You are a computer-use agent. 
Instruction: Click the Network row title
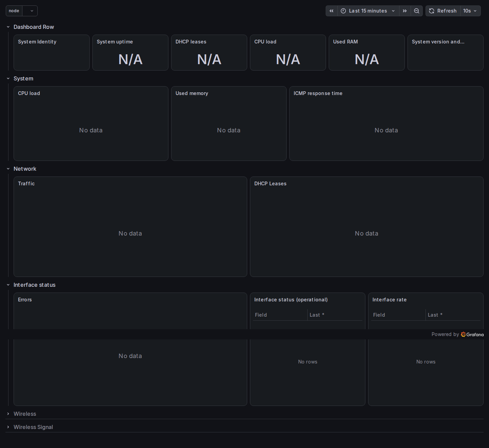point(25,169)
